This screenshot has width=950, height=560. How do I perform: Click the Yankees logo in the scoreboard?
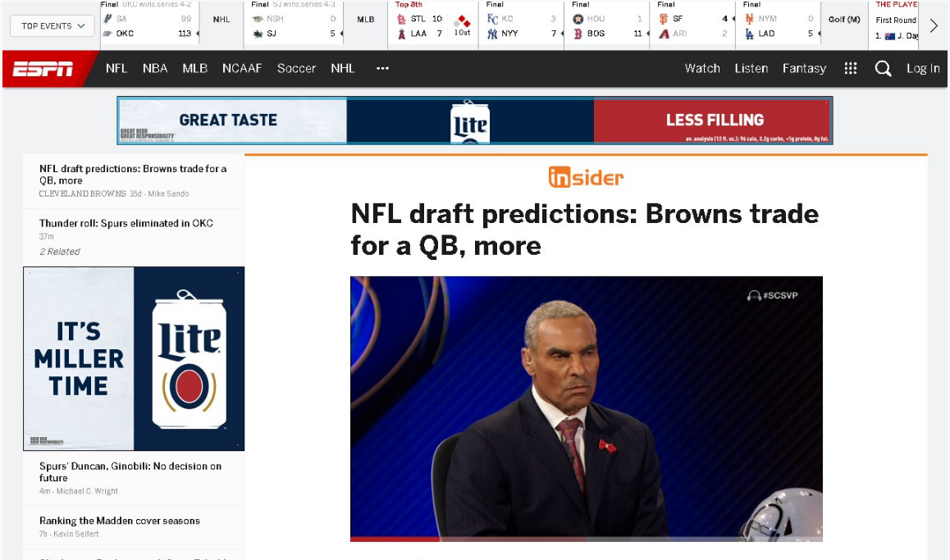[492, 34]
